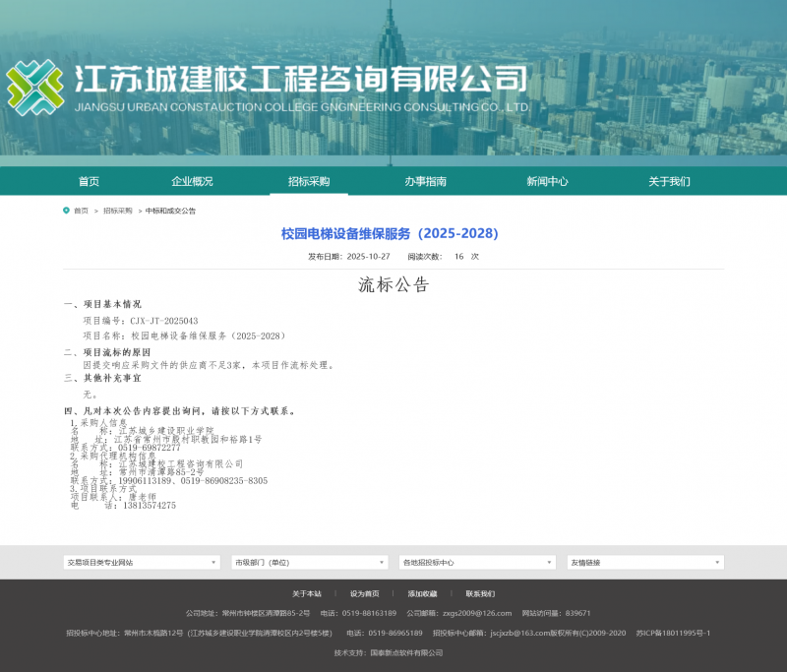The width and height of the screenshot is (787, 672).
Task: Open the 关于我们 menu item
Action: pyautogui.click(x=669, y=181)
